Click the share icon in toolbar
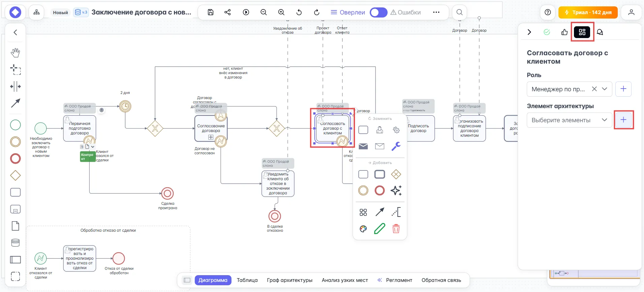 pos(228,12)
